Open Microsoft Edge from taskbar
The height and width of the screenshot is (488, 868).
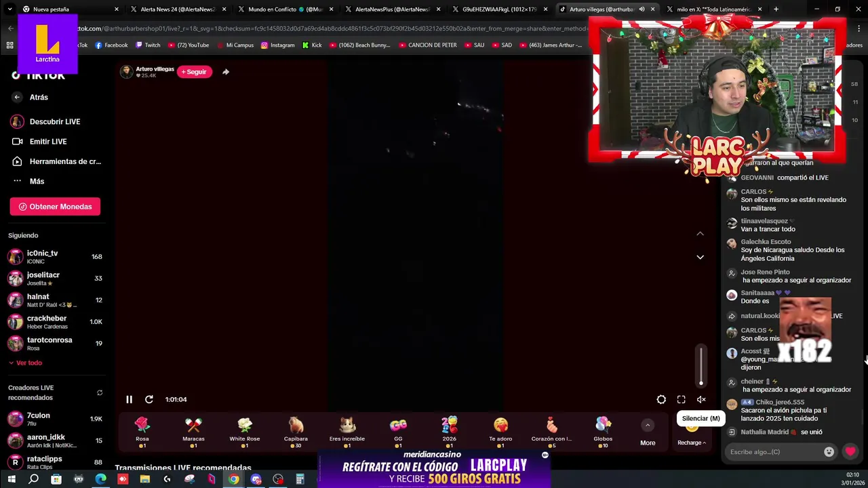100,479
